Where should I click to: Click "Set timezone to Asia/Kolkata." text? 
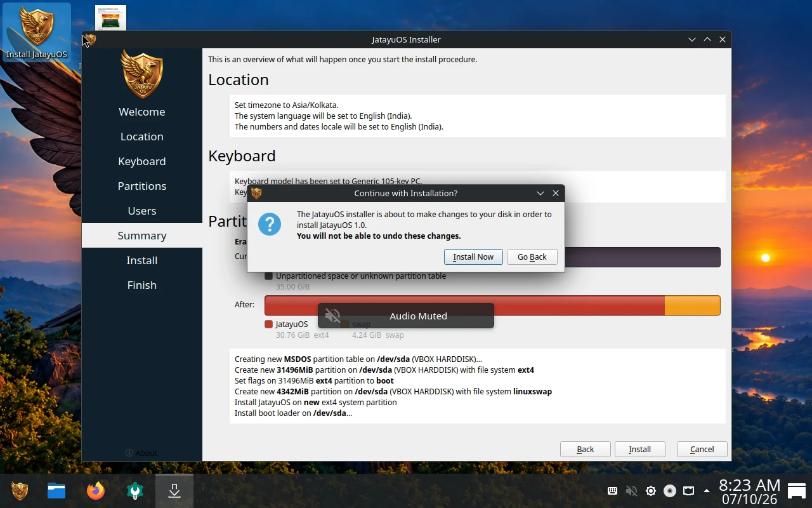[x=287, y=105]
